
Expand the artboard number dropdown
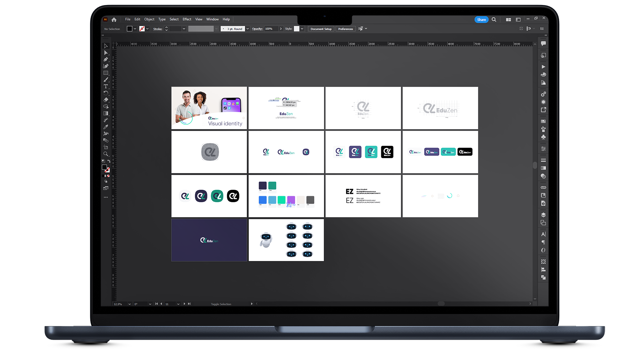[178, 304]
